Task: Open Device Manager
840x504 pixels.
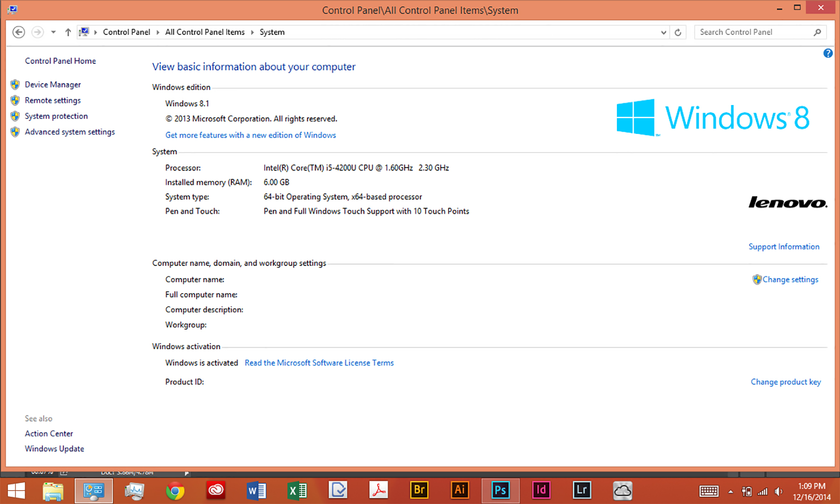Action: click(53, 84)
